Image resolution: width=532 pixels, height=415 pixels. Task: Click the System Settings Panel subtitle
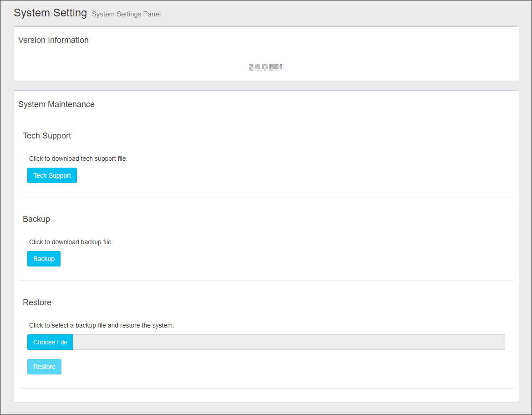click(x=126, y=14)
